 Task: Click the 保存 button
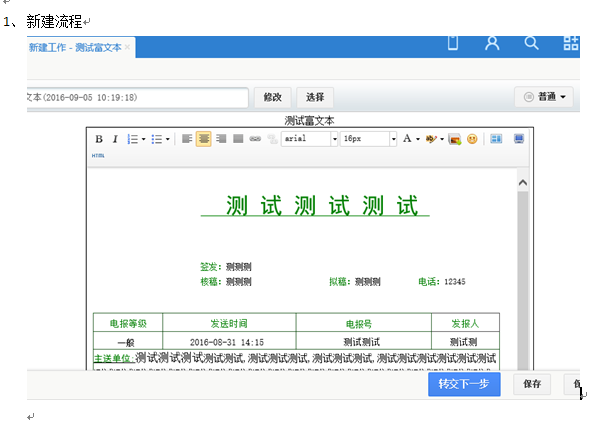pos(532,384)
